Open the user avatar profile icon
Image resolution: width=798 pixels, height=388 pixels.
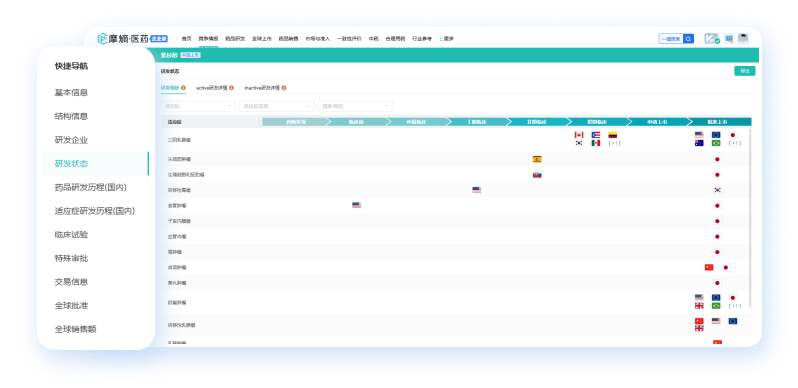tap(744, 39)
